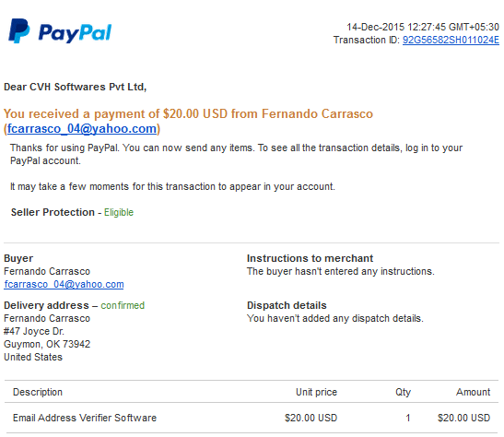Click the Delivery address heading
This screenshot has width=504, height=437.
coord(46,305)
